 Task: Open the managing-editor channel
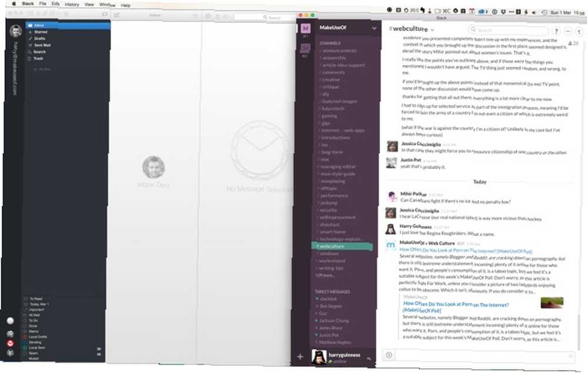tap(337, 167)
